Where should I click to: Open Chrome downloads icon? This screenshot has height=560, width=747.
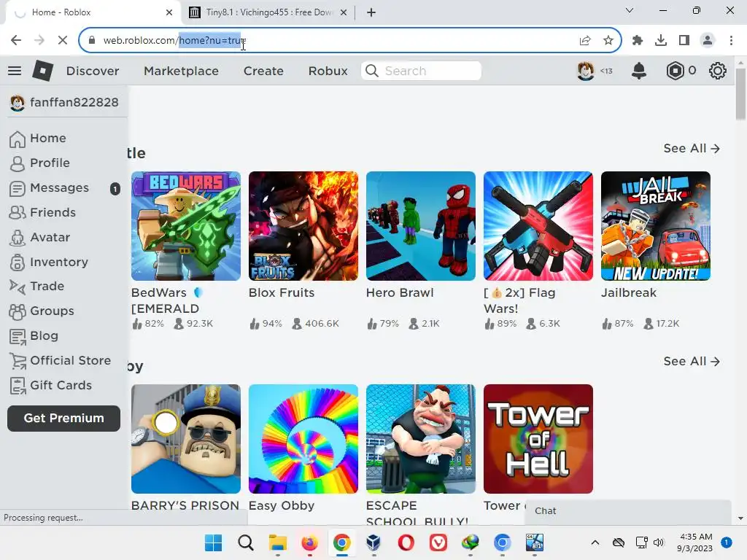(661, 41)
